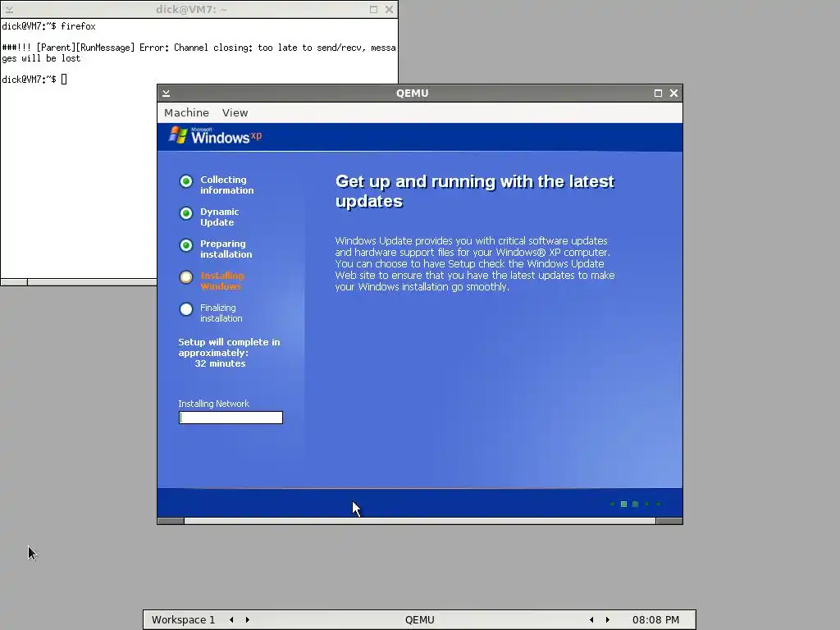Click the Installing Windows step indicator
The width and height of the screenshot is (840, 630).
[x=186, y=277]
